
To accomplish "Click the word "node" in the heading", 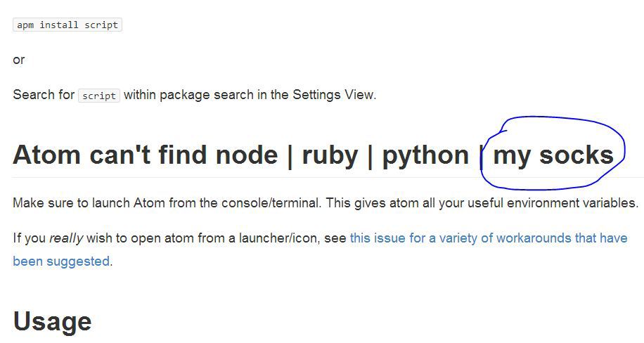I will pos(246,155).
